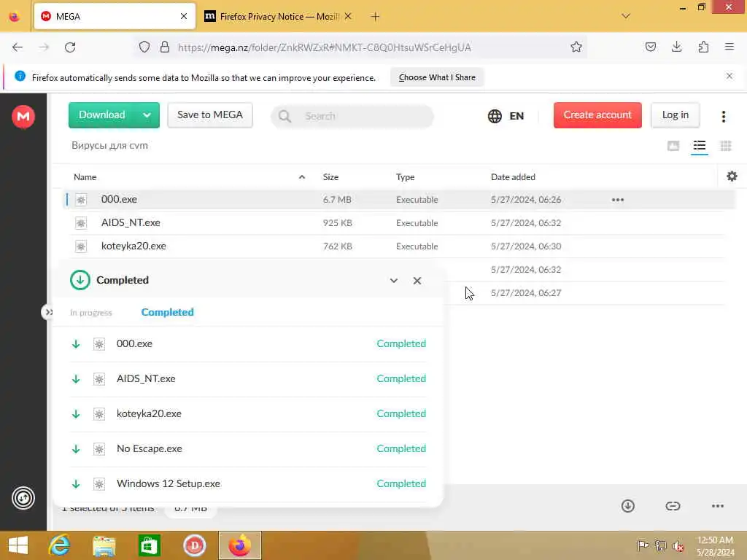Dismiss the Firefox data notification bar
The image size is (747, 560).
pos(729,76)
